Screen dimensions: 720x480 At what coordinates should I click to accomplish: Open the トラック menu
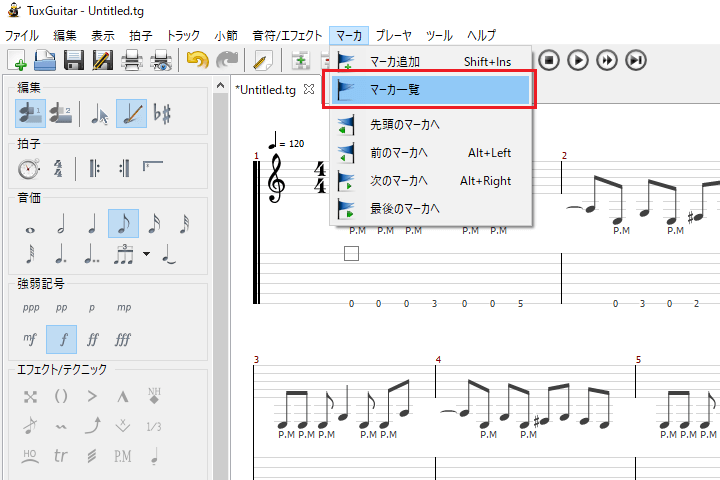tap(182, 35)
